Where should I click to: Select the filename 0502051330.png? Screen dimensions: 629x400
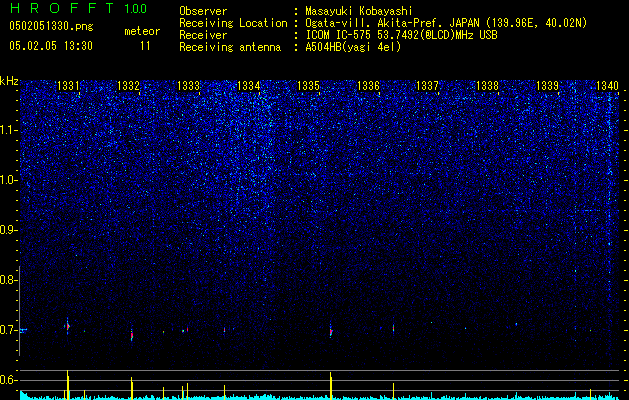point(51,27)
